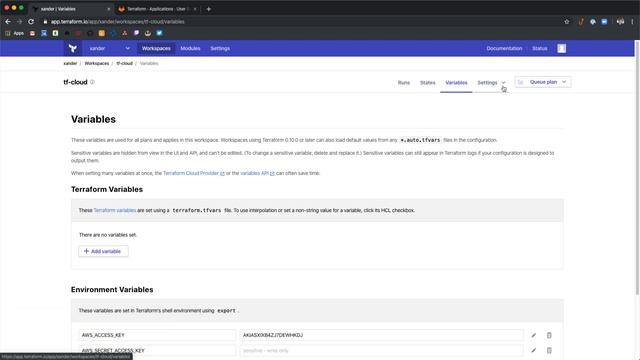Reload the page with the refresh icon
640x360 pixels.
(x=31, y=22)
